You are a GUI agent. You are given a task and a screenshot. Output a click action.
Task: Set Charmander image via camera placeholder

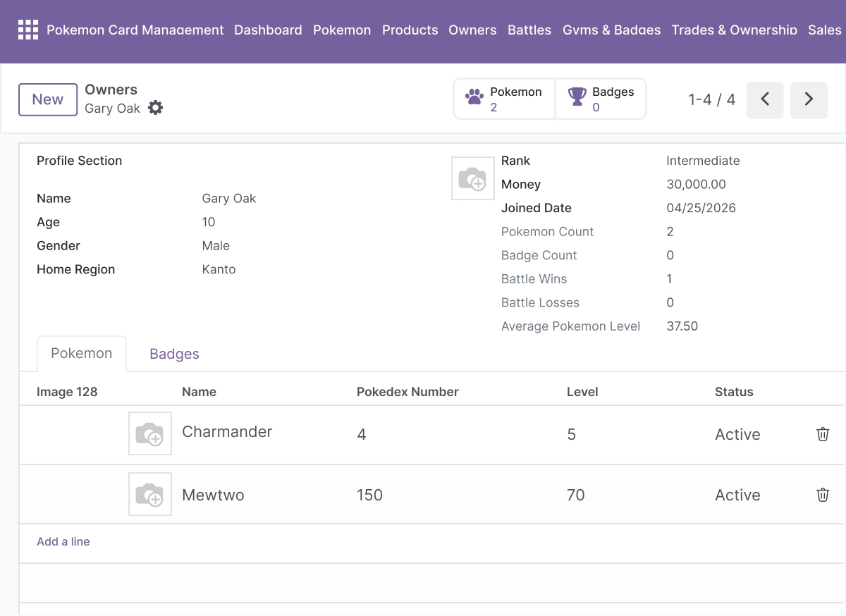pyautogui.click(x=150, y=433)
